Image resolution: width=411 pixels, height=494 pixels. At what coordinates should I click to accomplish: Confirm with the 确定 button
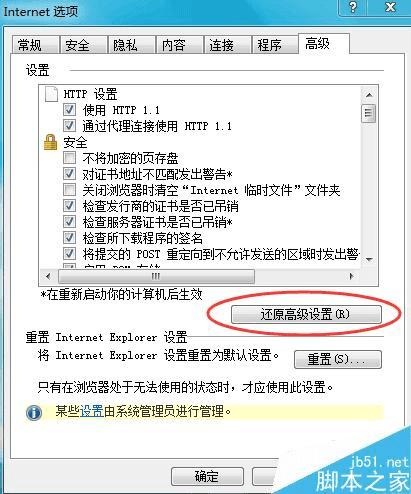pos(207,477)
